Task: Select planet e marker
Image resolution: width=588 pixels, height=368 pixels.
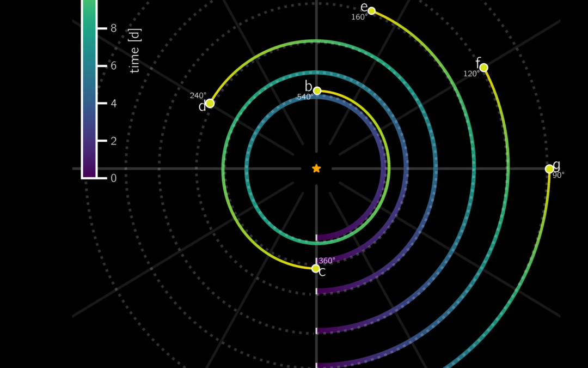Action: tap(372, 11)
